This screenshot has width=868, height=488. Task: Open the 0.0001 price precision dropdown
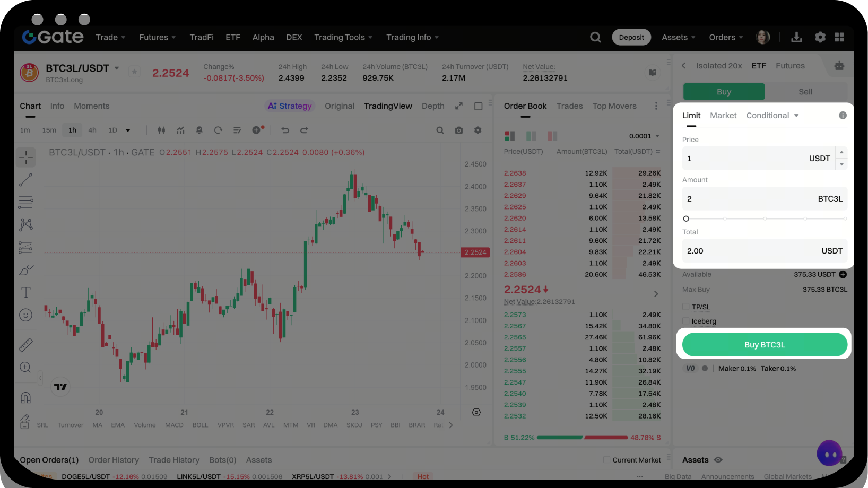click(644, 136)
